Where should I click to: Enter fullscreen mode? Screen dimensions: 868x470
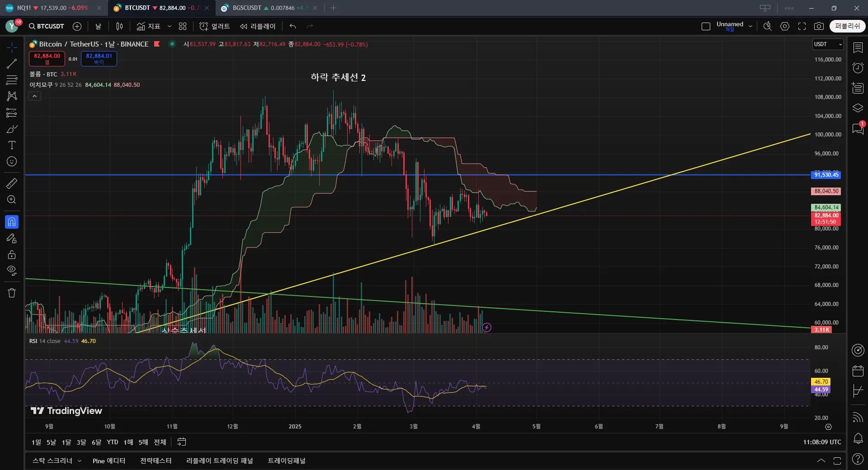pyautogui.click(x=802, y=26)
